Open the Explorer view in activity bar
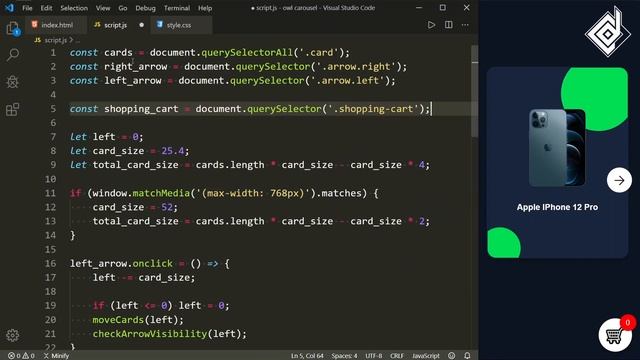The width and height of the screenshot is (640, 360). [x=13, y=29]
